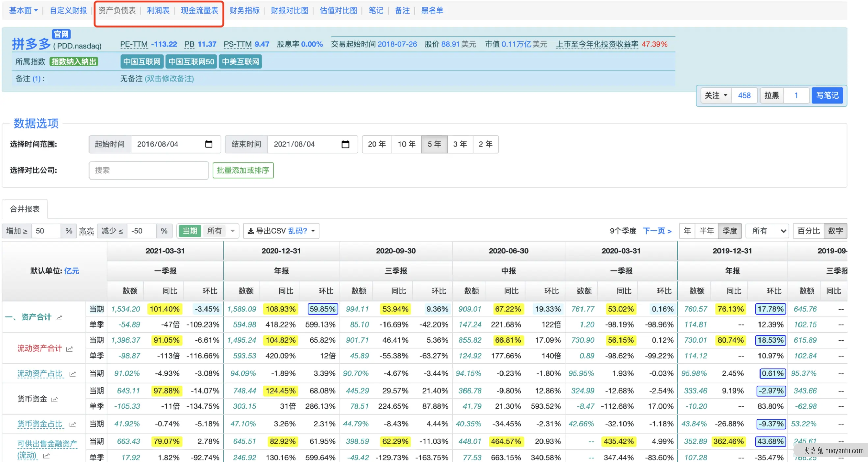This screenshot has width=868, height=462.
Task: Open the 所有 select box near 季度
Action: tap(768, 231)
